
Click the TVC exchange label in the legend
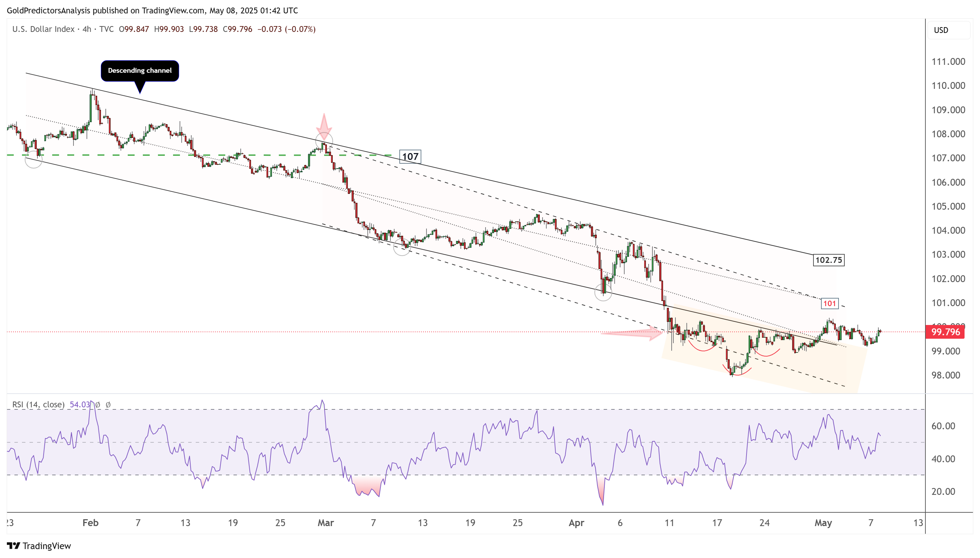(106, 29)
